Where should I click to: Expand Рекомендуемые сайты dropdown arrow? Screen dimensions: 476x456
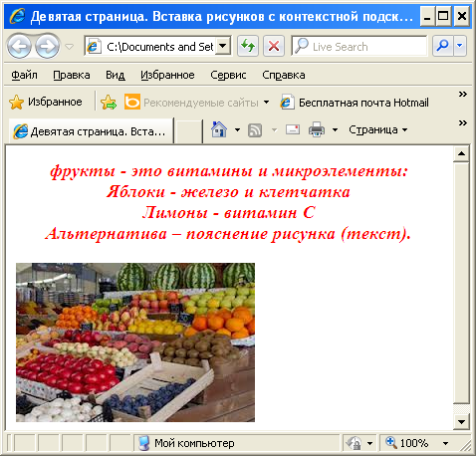266,103
